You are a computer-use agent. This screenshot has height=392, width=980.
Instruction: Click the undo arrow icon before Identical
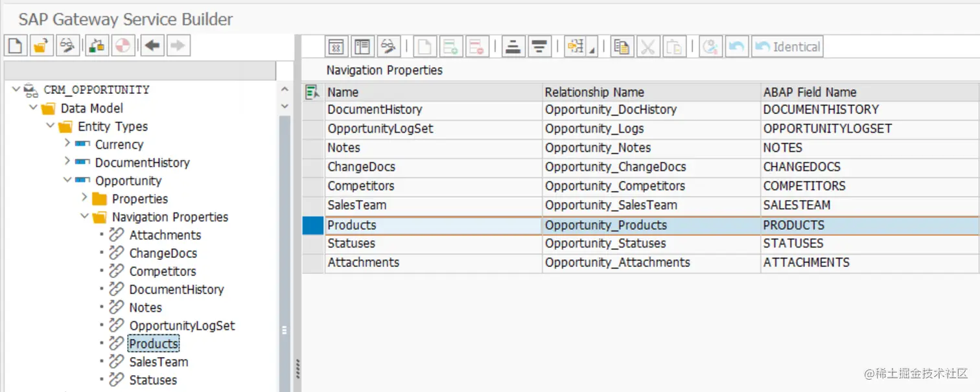pos(736,47)
